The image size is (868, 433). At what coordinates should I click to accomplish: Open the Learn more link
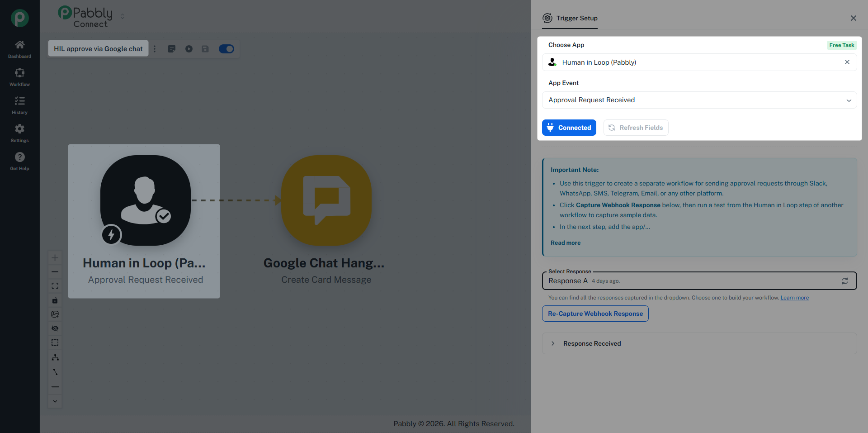[x=794, y=298]
